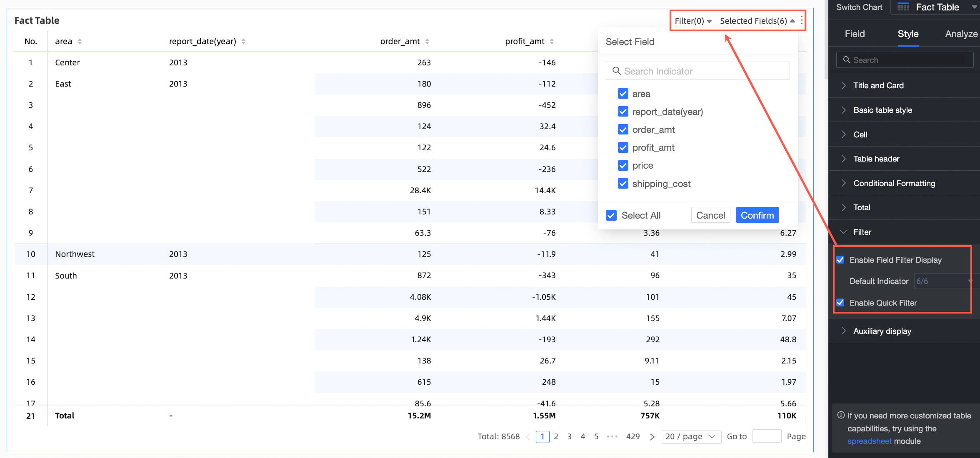
Task: Toggle the Select All checkbox
Action: tap(611, 215)
